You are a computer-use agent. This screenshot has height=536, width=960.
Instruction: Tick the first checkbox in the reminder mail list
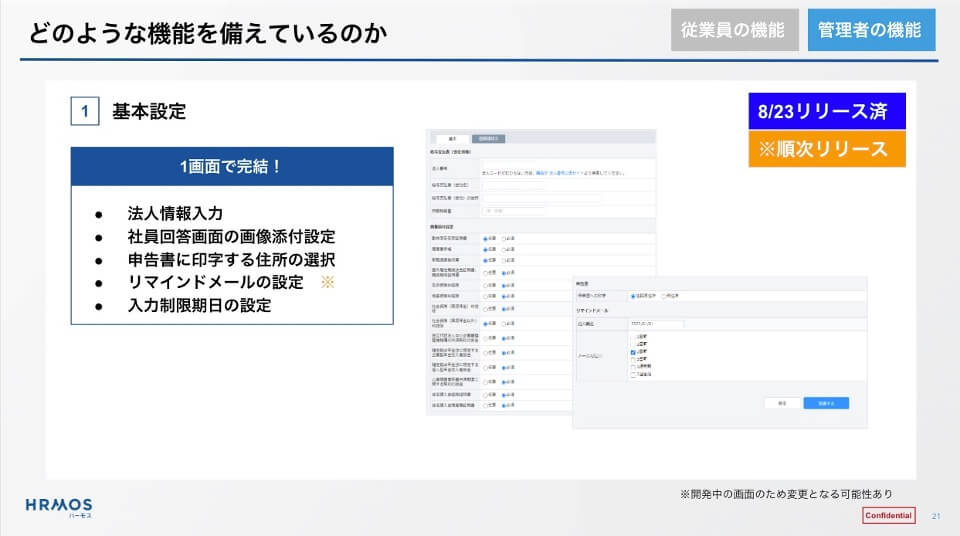(x=633, y=337)
